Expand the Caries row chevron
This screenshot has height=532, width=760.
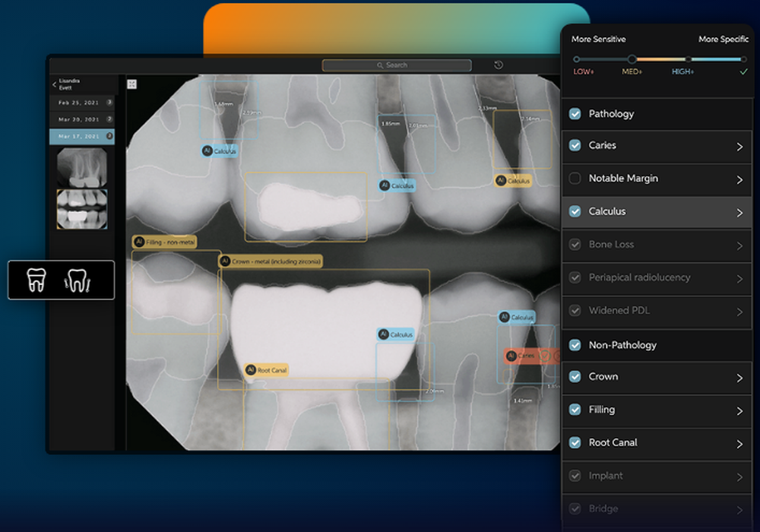(739, 147)
